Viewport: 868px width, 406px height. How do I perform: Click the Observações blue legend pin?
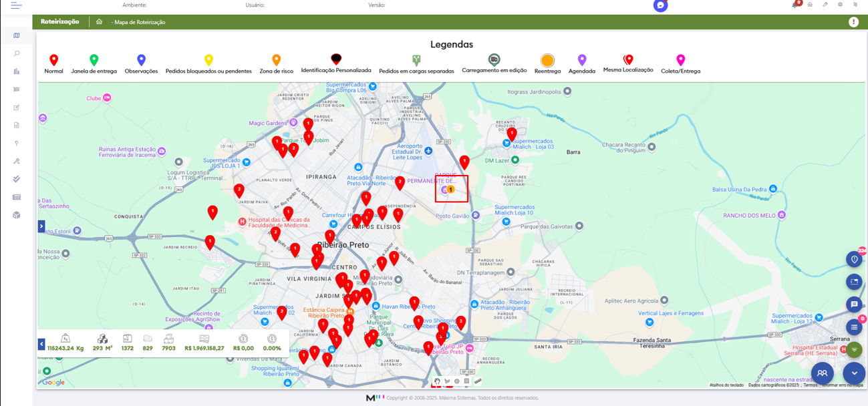point(141,60)
